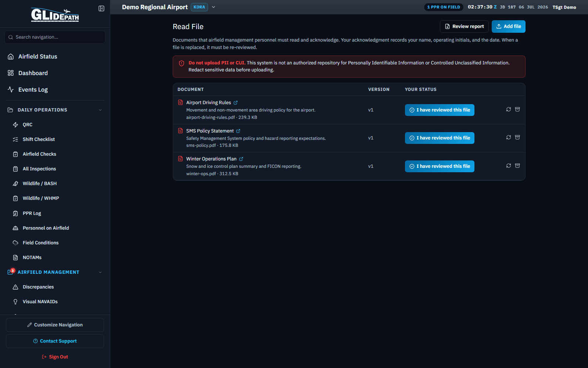Viewport: 588px width, 368px height.
Task: Open the airport selector dropdown chevron
Action: tap(214, 7)
